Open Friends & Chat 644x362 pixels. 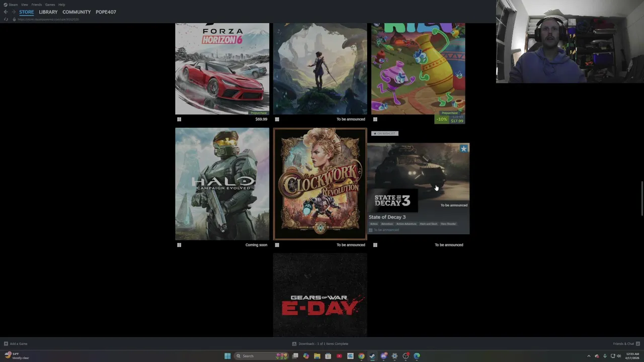[x=626, y=344]
